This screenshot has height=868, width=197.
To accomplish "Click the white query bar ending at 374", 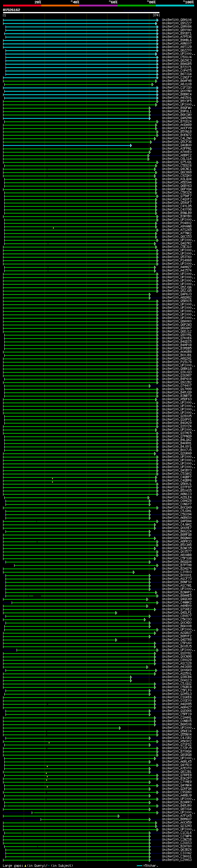I will coord(81,13).
